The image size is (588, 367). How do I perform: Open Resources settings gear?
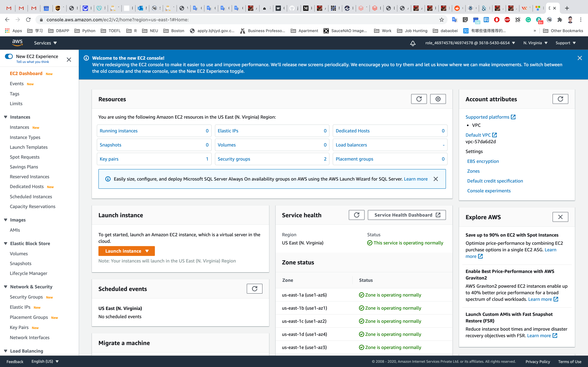(x=438, y=99)
